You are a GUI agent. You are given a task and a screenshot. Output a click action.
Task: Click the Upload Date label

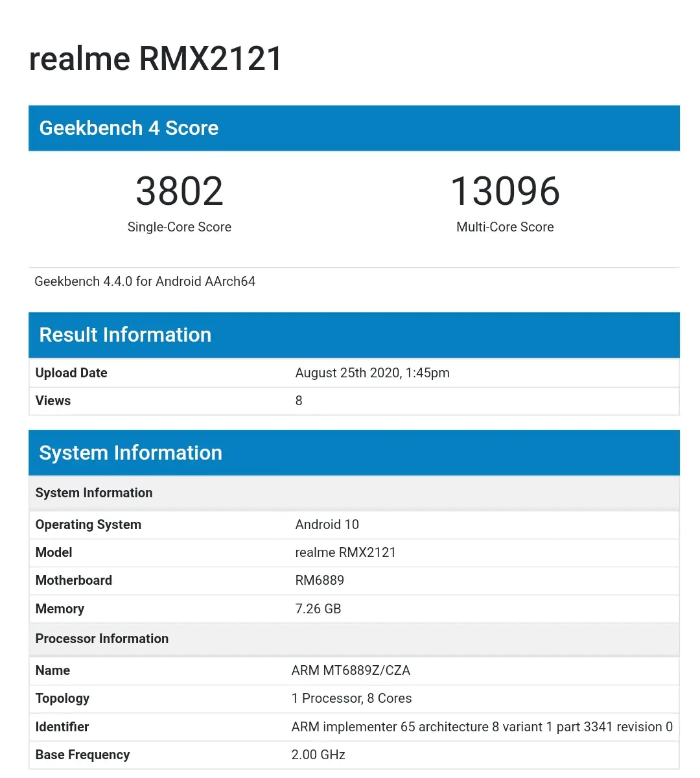pyautogui.click(x=71, y=373)
